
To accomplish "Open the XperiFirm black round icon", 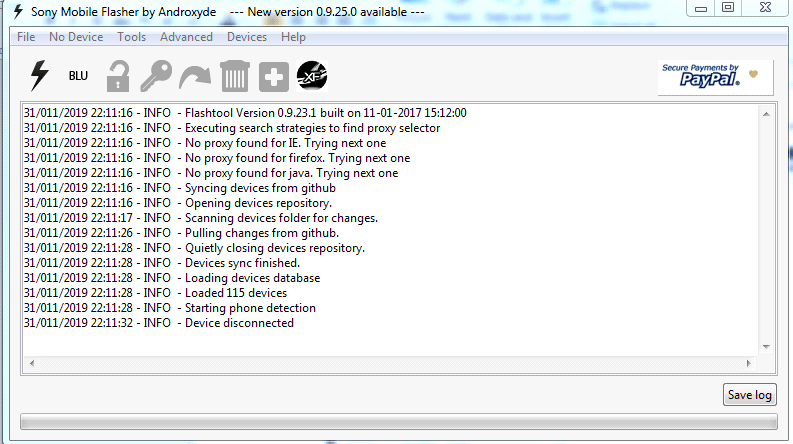I will [312, 76].
